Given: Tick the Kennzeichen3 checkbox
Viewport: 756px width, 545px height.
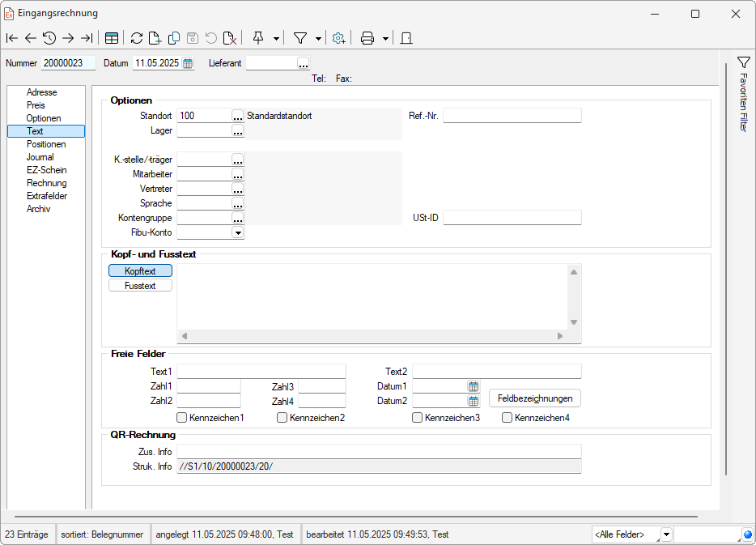Looking at the screenshot, I should pyautogui.click(x=418, y=418).
